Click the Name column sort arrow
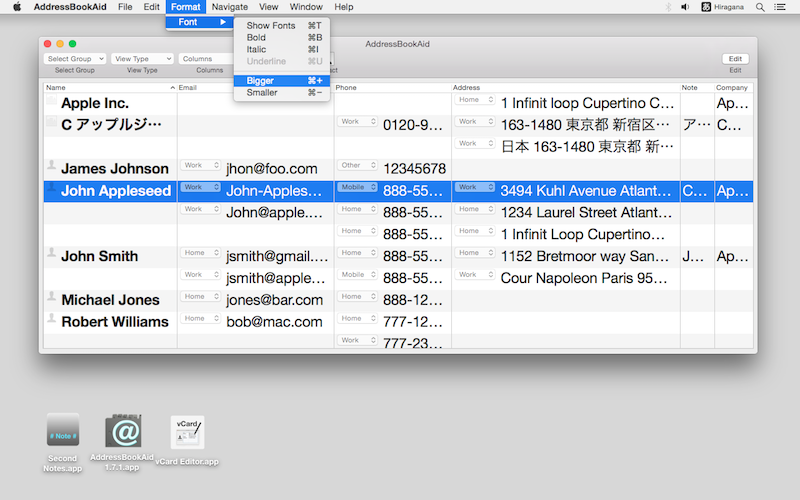 point(172,88)
